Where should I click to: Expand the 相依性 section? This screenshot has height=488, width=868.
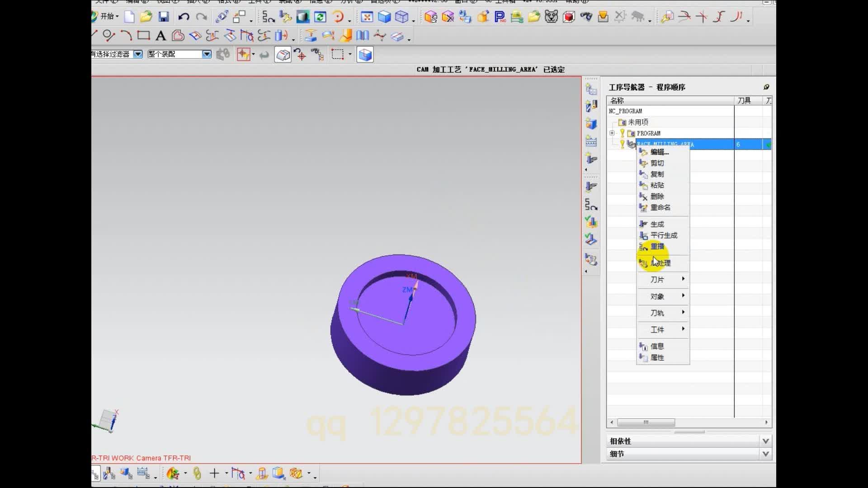click(x=765, y=441)
